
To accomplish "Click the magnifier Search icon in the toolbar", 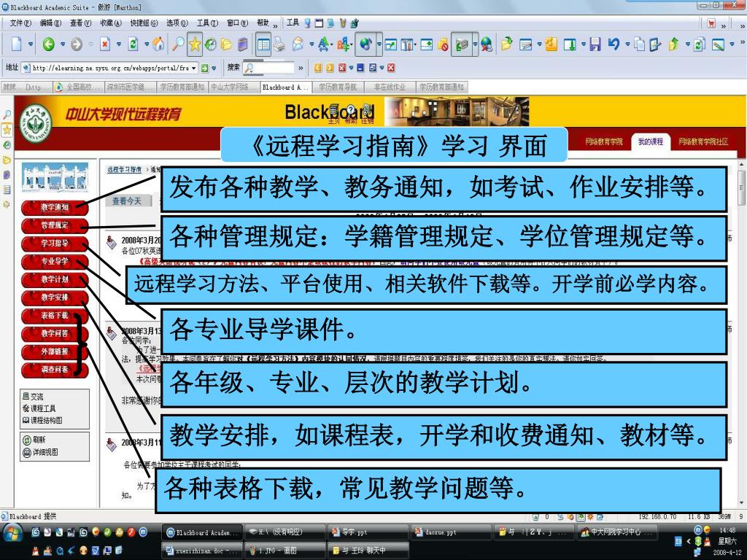I will (177, 44).
